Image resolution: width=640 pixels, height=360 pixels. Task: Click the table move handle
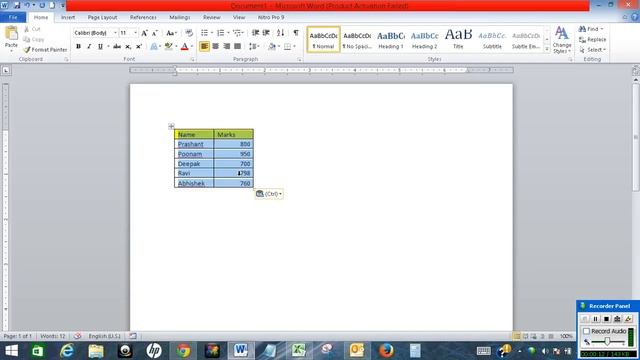tap(171, 126)
